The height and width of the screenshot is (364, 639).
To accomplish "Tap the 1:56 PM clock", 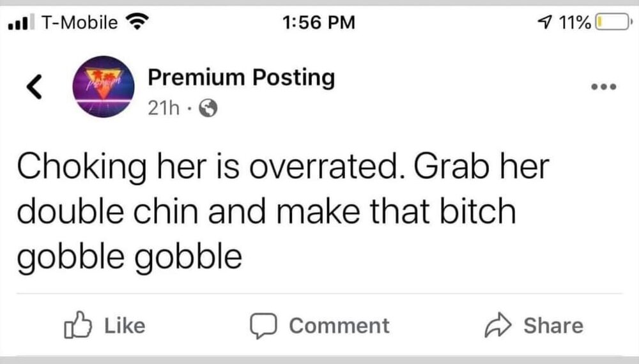I will coord(318,24).
